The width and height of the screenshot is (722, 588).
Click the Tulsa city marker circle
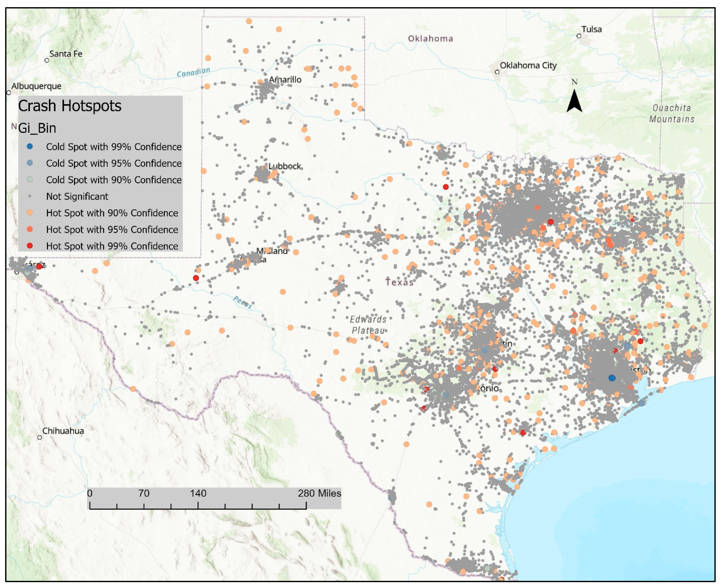coord(579,36)
